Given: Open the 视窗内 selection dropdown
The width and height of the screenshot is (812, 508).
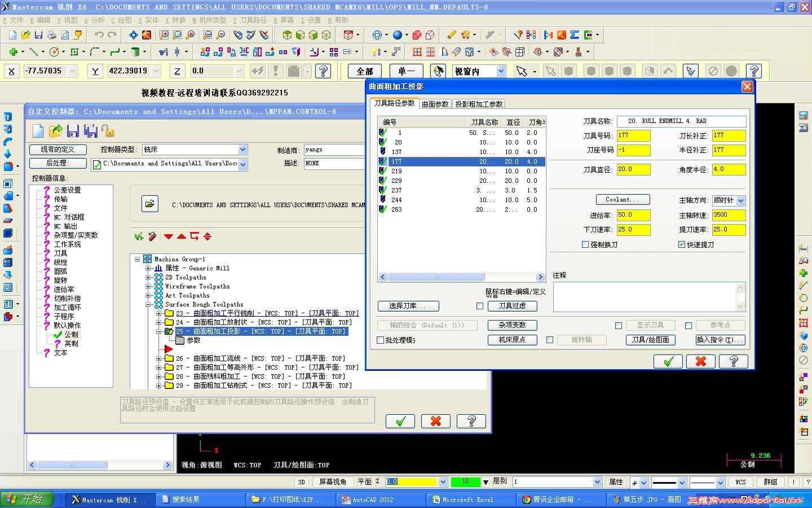Looking at the screenshot, I should pos(501,71).
